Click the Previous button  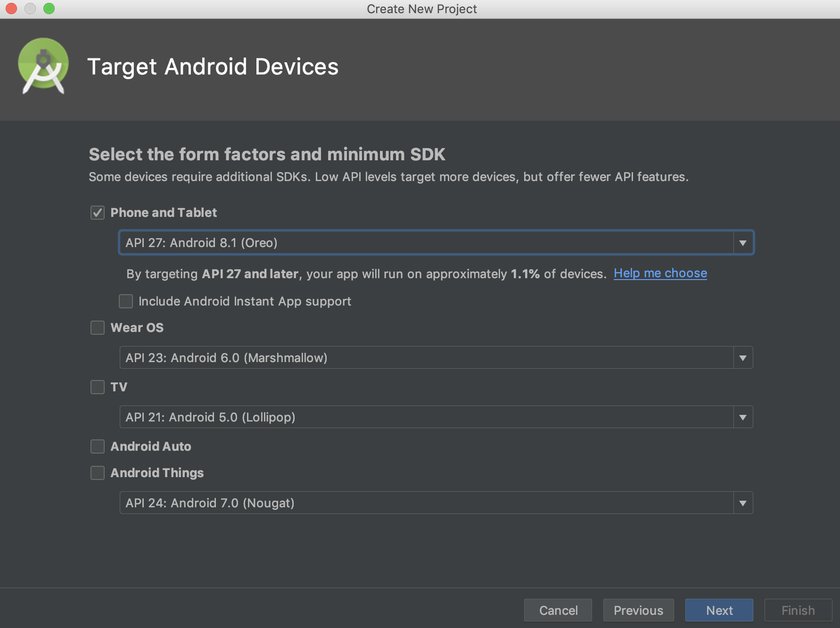click(638, 610)
